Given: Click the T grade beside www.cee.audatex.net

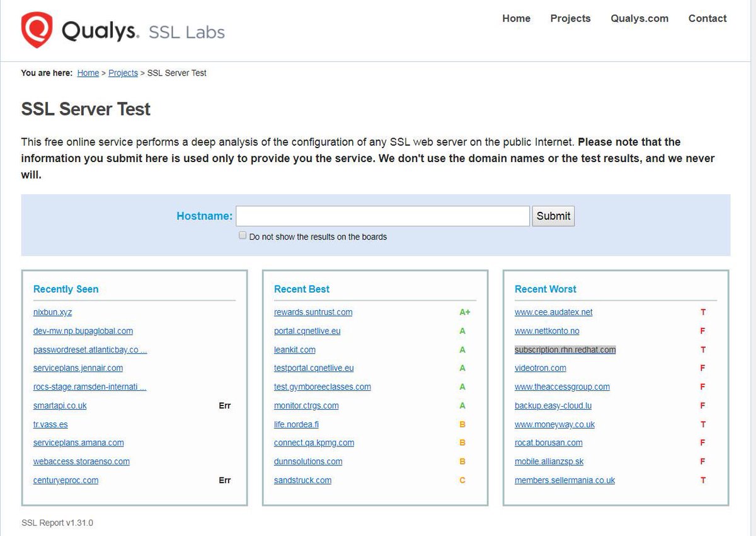Looking at the screenshot, I should point(703,312).
